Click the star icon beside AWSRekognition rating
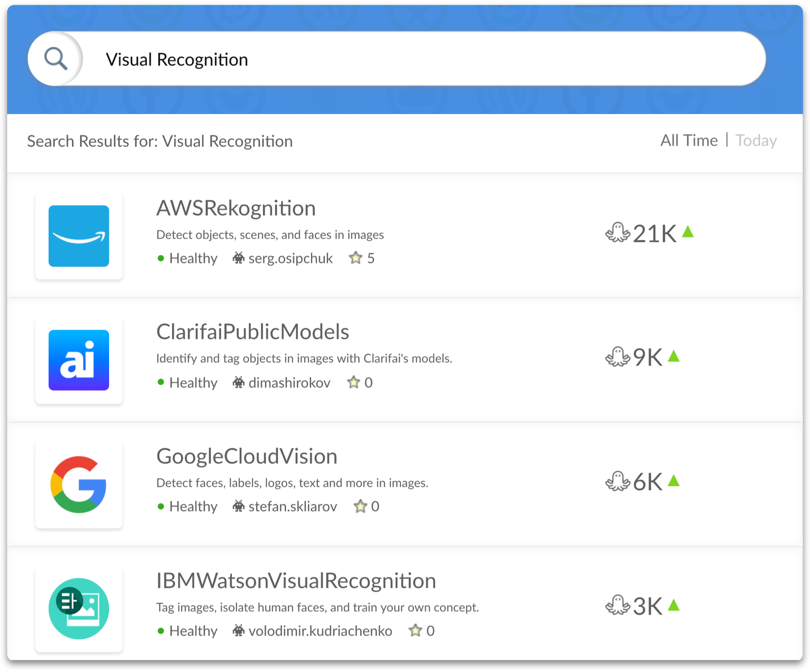The height and width of the screenshot is (672, 810). [355, 258]
